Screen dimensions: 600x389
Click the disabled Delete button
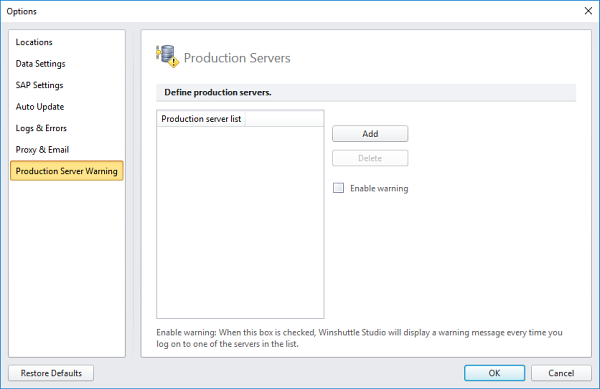point(370,158)
